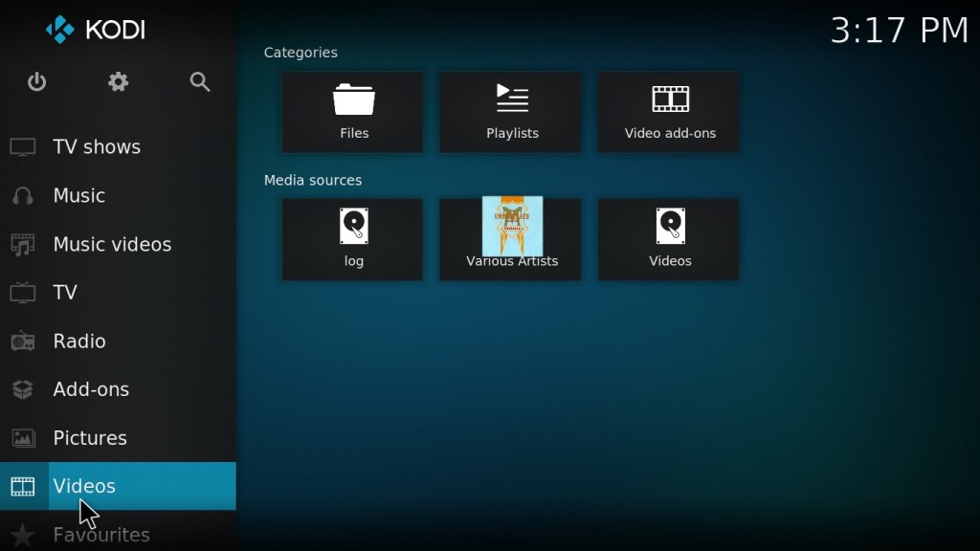
Task: Open the Videos sidebar entry
Action: (84, 486)
